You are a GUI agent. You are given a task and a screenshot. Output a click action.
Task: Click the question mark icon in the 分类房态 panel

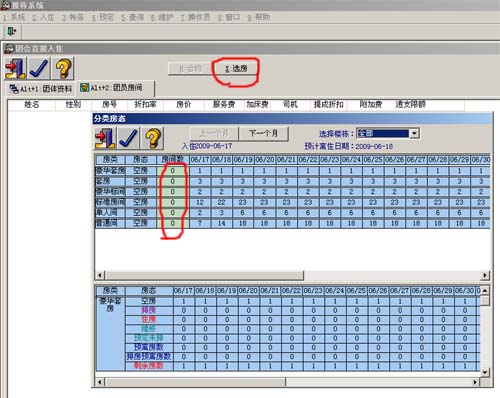(152, 138)
